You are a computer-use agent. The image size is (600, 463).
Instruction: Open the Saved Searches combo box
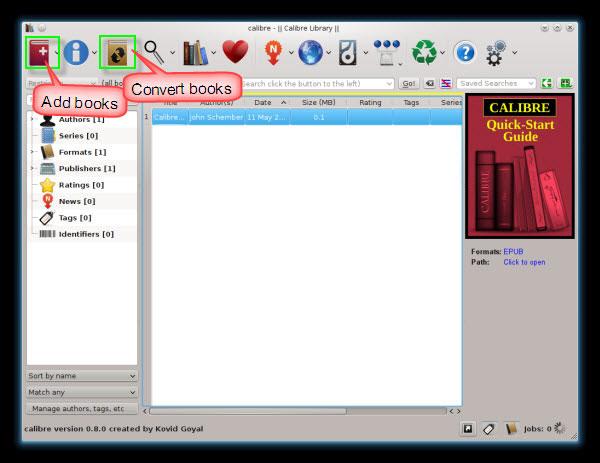(496, 83)
